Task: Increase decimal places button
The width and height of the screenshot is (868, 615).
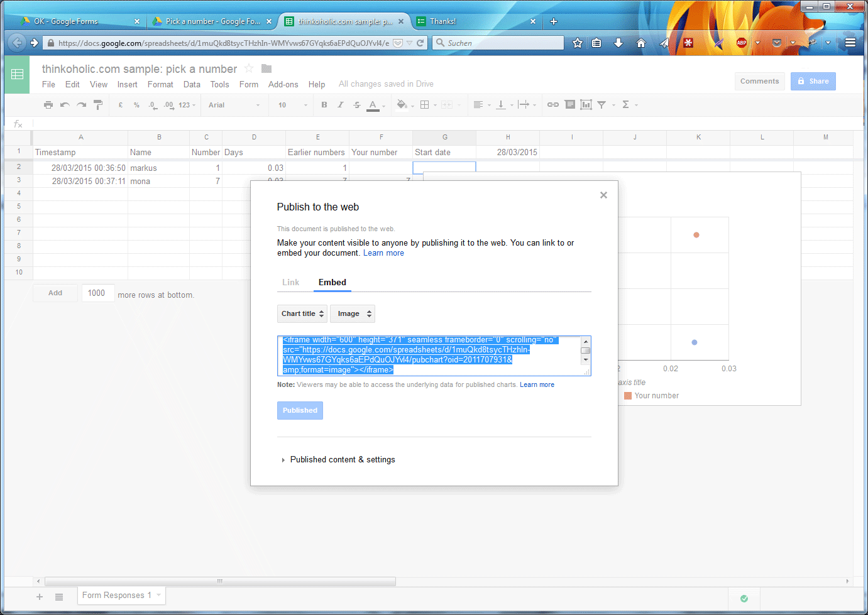Action: point(168,105)
